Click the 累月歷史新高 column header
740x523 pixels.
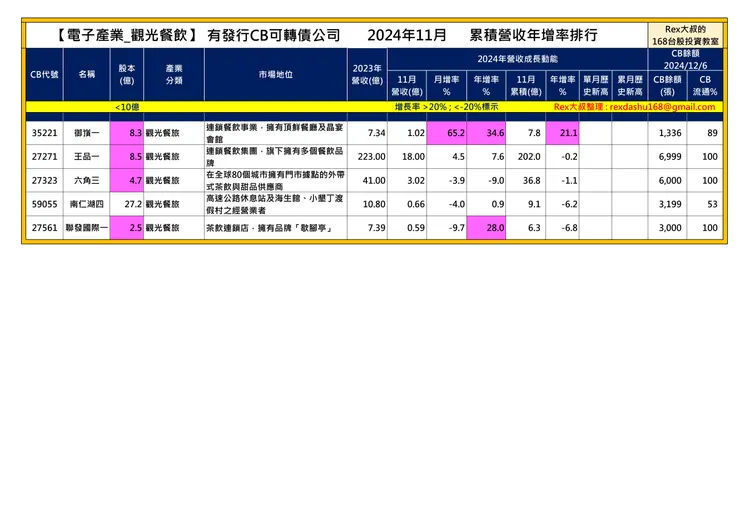(630, 85)
